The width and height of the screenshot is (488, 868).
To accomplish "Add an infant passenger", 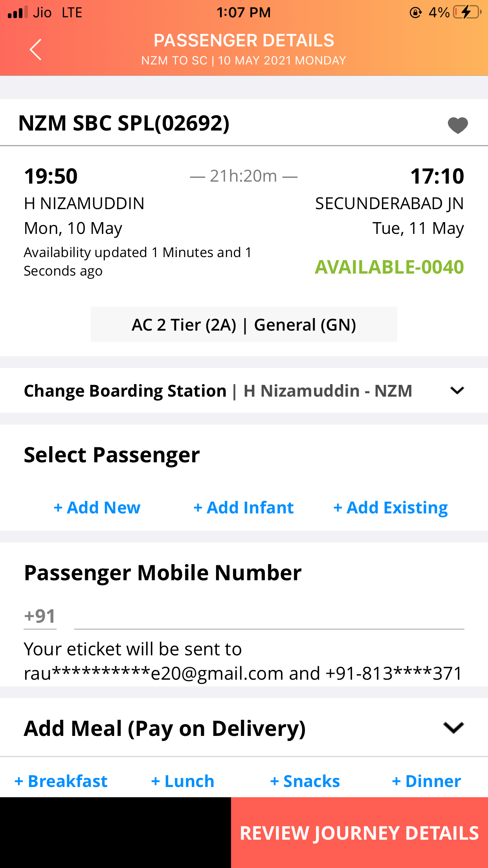I will click(244, 508).
